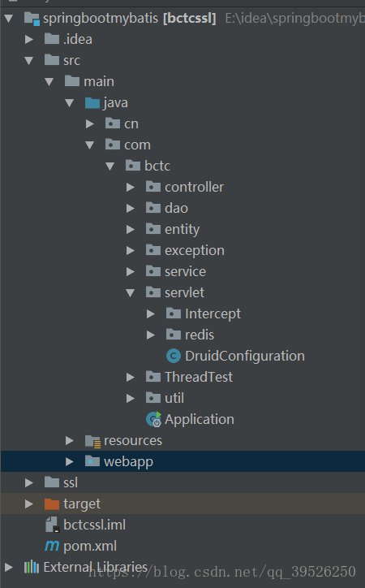Click the bctcssl.iml file icon
Screen dimensions: 365x588
(x=52, y=525)
